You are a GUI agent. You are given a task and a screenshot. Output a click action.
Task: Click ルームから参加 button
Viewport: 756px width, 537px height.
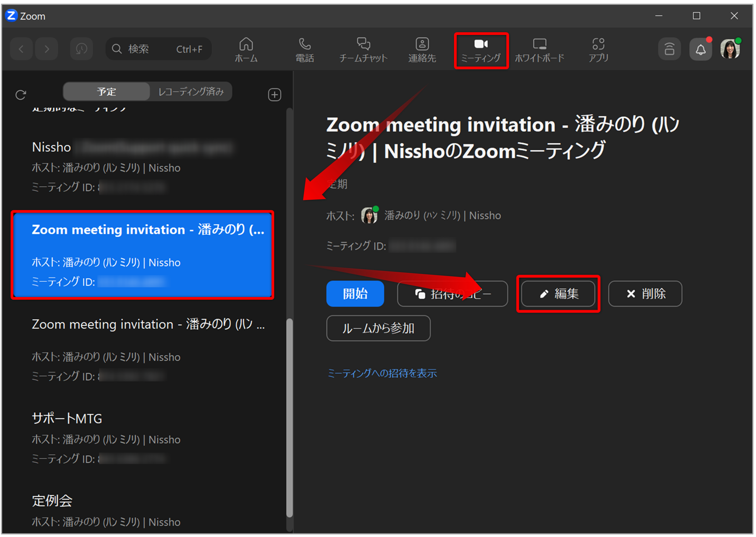(378, 328)
